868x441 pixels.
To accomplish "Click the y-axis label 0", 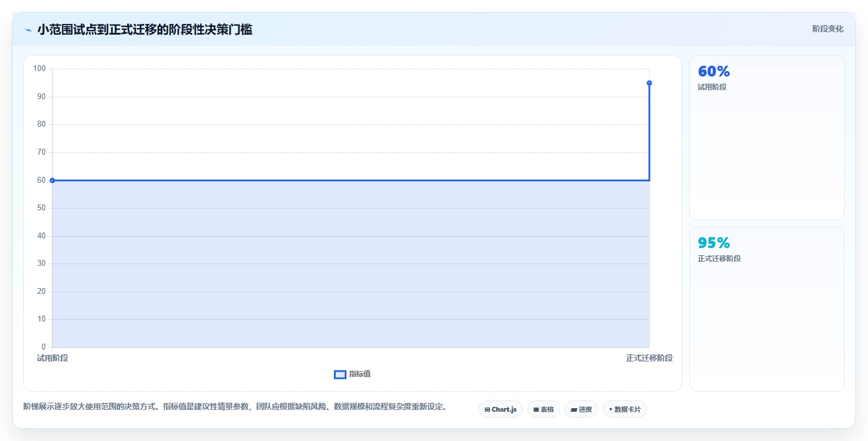I will pyautogui.click(x=44, y=347).
